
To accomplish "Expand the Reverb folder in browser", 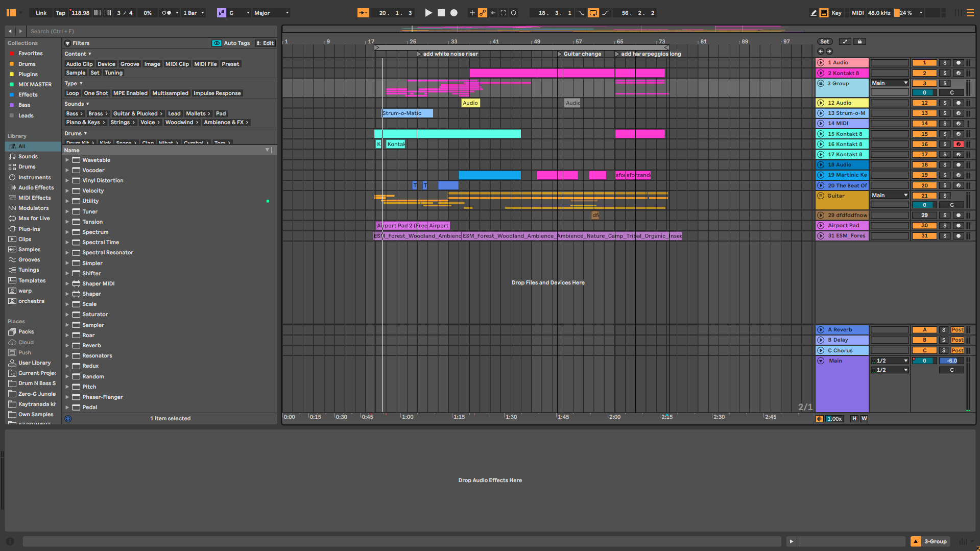I will point(67,346).
